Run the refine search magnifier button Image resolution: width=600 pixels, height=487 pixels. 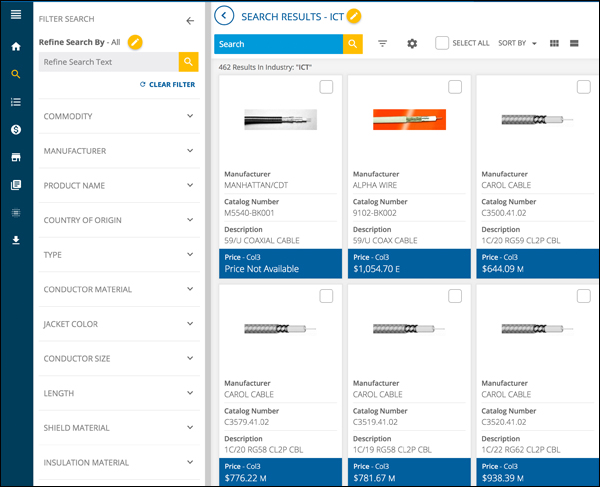pos(188,62)
